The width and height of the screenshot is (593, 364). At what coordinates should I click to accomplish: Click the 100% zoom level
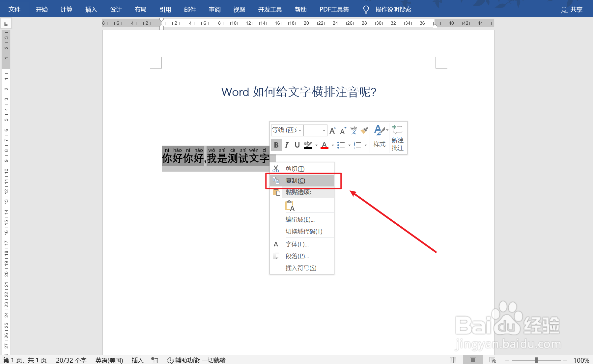[x=581, y=360]
